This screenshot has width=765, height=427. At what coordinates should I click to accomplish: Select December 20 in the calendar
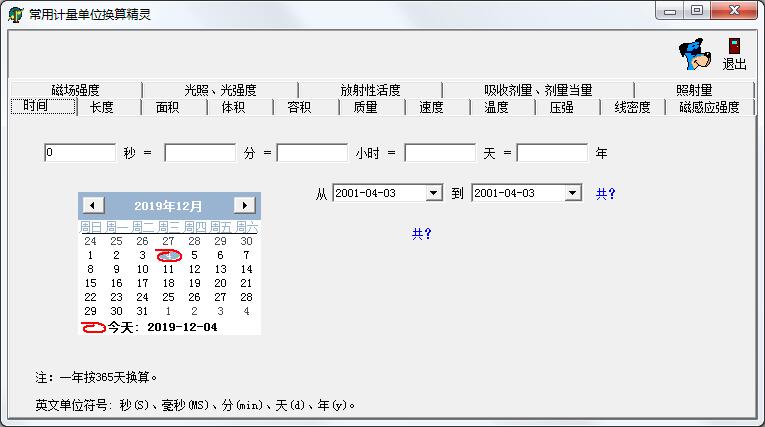click(221, 284)
